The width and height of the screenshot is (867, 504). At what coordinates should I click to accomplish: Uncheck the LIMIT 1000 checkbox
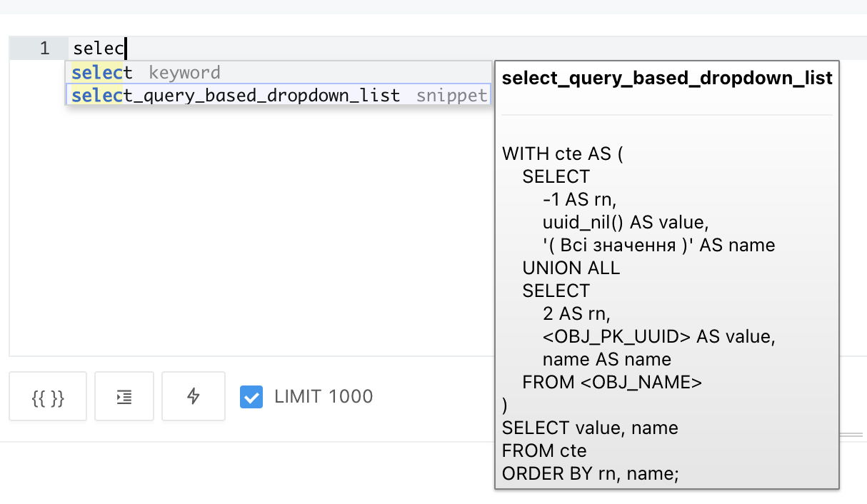pyautogui.click(x=251, y=397)
